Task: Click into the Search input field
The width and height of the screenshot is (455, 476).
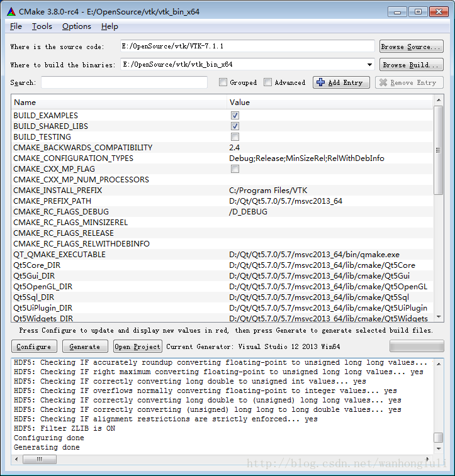Action: pos(124,82)
